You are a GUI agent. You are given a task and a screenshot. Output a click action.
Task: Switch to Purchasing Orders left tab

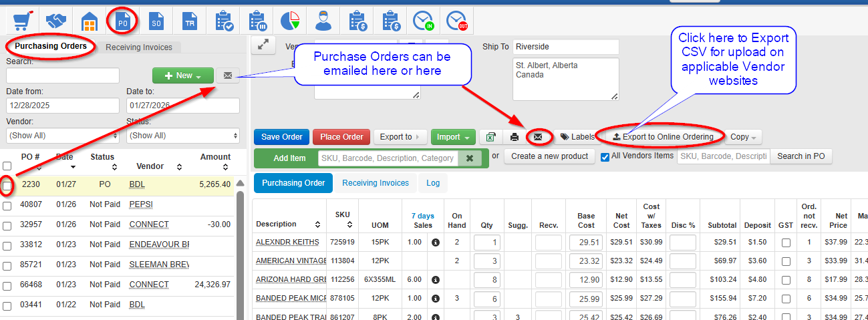51,47
